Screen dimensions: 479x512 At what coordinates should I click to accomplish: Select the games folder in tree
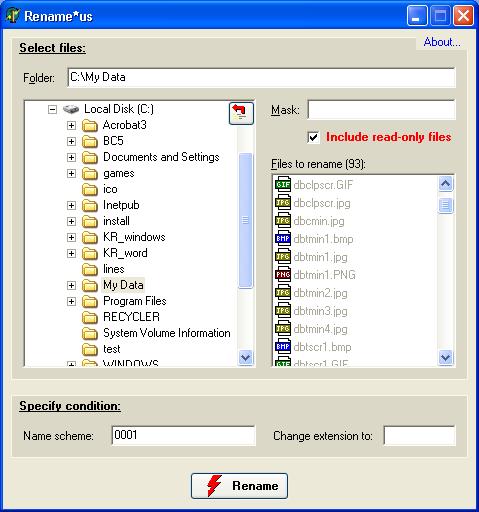119,173
